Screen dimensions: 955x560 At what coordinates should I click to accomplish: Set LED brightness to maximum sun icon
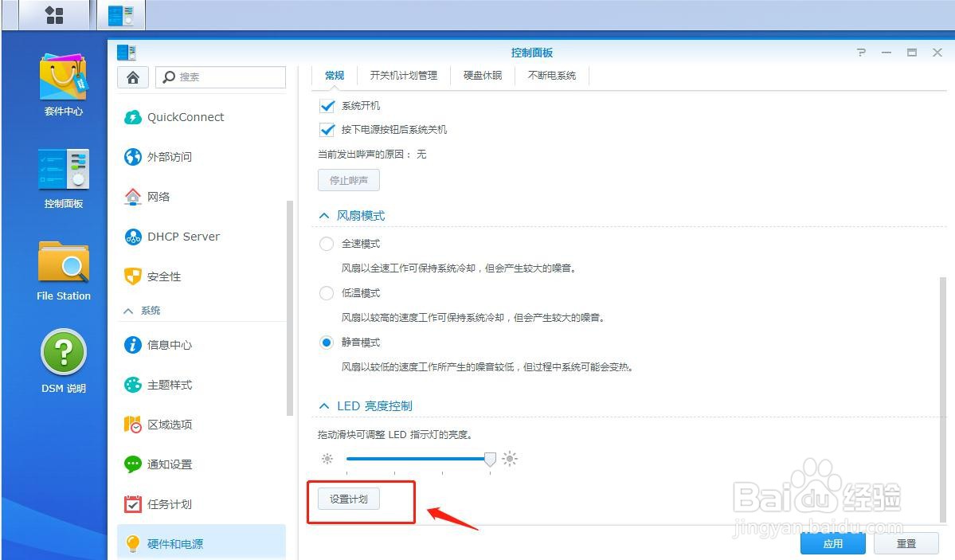coord(510,458)
